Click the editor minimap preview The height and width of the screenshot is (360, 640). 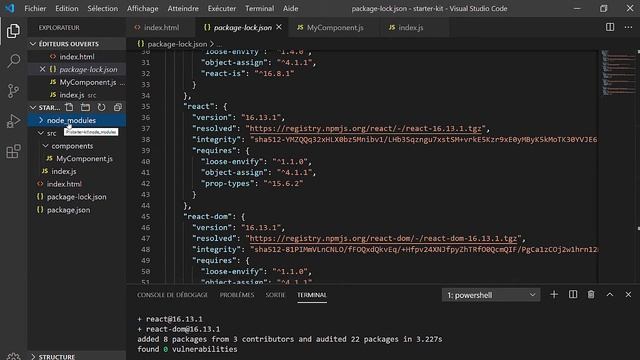[x=618, y=73]
